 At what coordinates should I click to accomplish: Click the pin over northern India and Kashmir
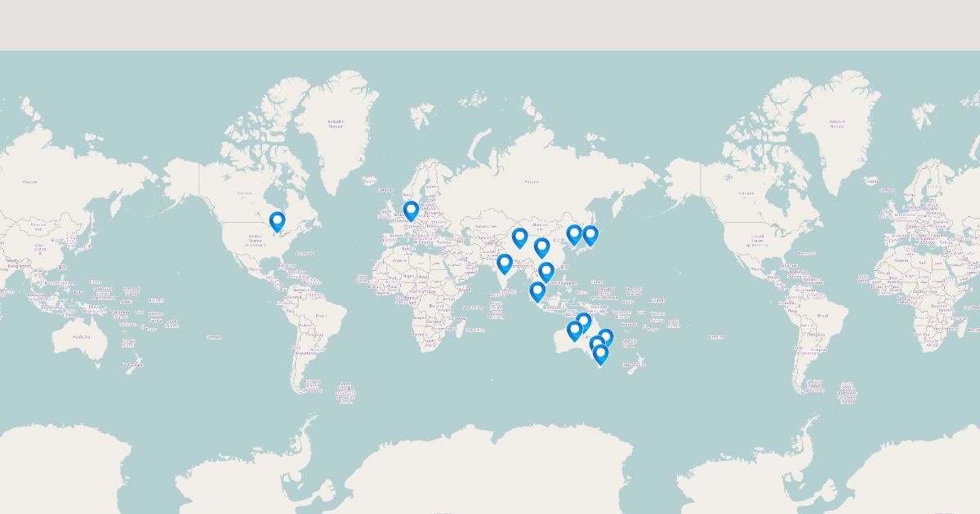point(519,238)
